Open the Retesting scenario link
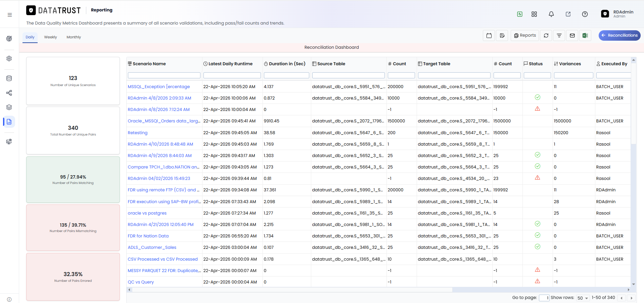This screenshot has width=644, height=303. [x=138, y=133]
